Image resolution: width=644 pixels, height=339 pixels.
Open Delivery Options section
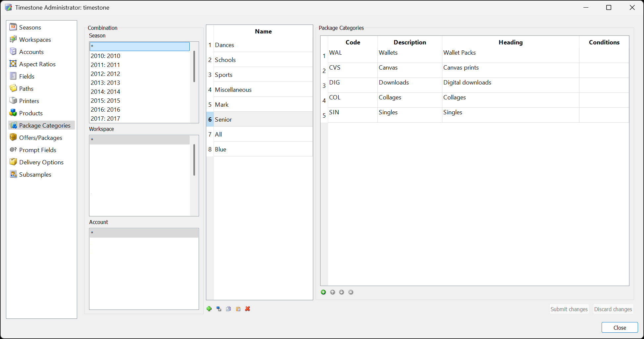click(x=41, y=162)
